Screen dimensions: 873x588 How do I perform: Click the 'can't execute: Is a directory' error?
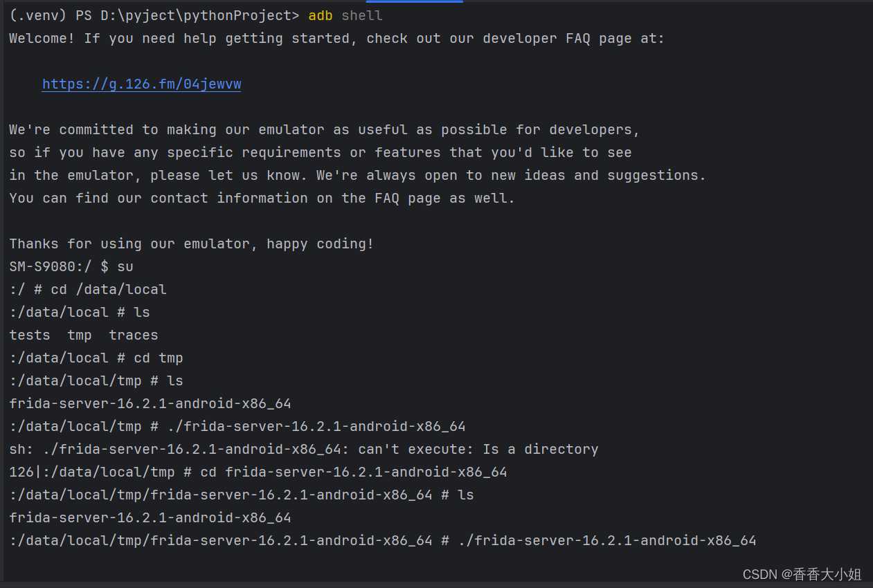pos(478,449)
